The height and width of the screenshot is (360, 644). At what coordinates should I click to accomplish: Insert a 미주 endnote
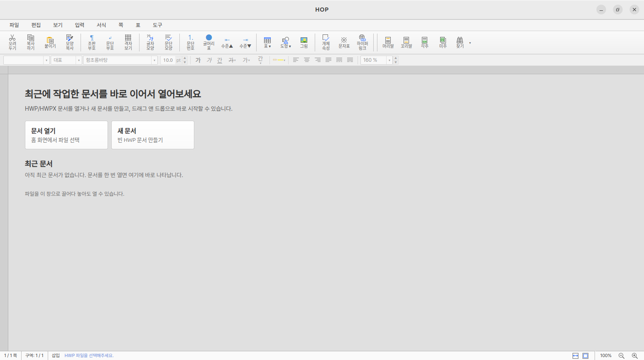click(443, 42)
